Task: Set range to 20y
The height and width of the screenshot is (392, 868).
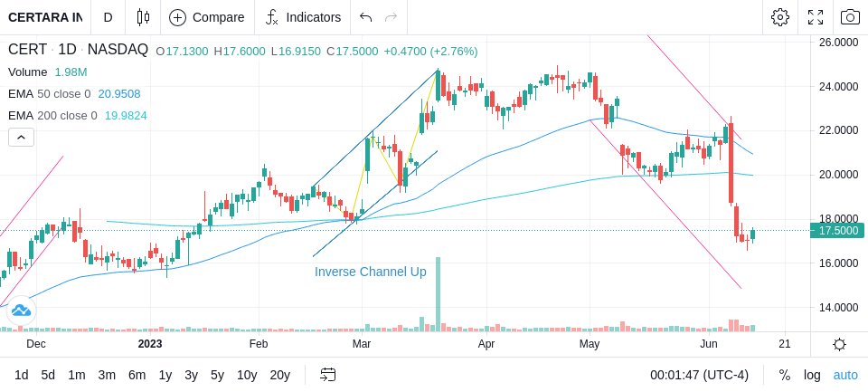Action: 279,375
